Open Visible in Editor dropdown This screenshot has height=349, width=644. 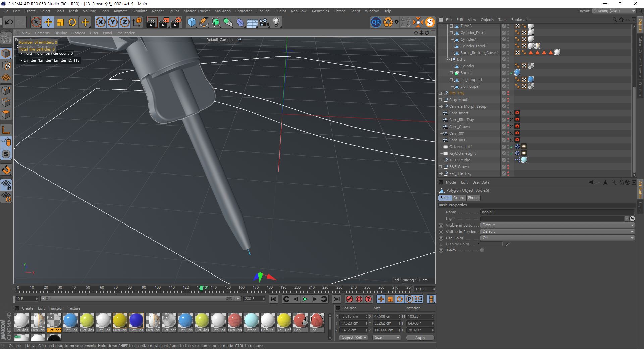(x=557, y=225)
